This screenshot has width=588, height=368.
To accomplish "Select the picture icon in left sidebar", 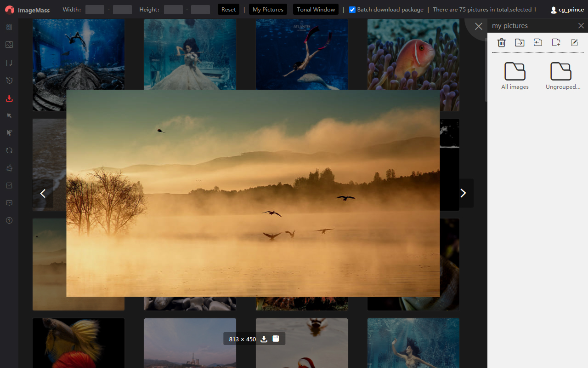I will pos(9,45).
